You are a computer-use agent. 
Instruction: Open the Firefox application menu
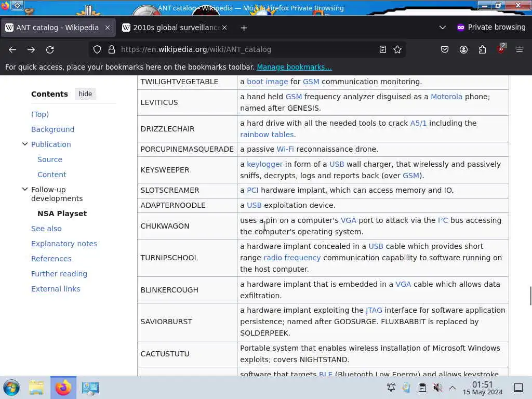tap(520, 49)
